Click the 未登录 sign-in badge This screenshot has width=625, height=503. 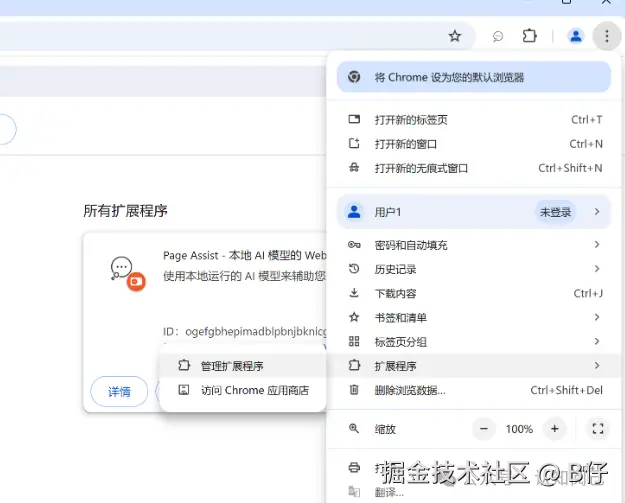point(555,212)
